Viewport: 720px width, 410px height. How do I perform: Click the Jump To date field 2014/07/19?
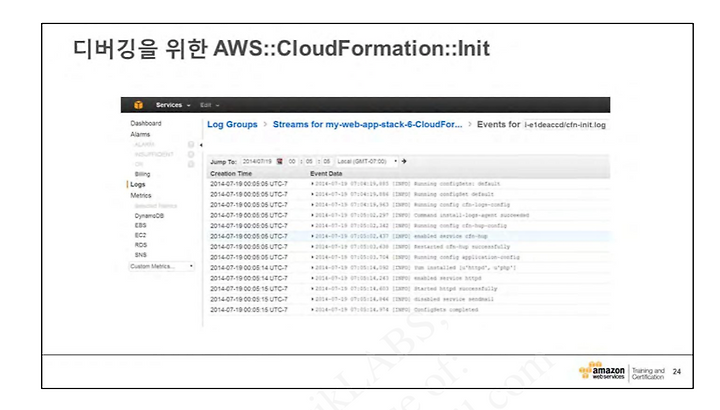click(x=257, y=162)
